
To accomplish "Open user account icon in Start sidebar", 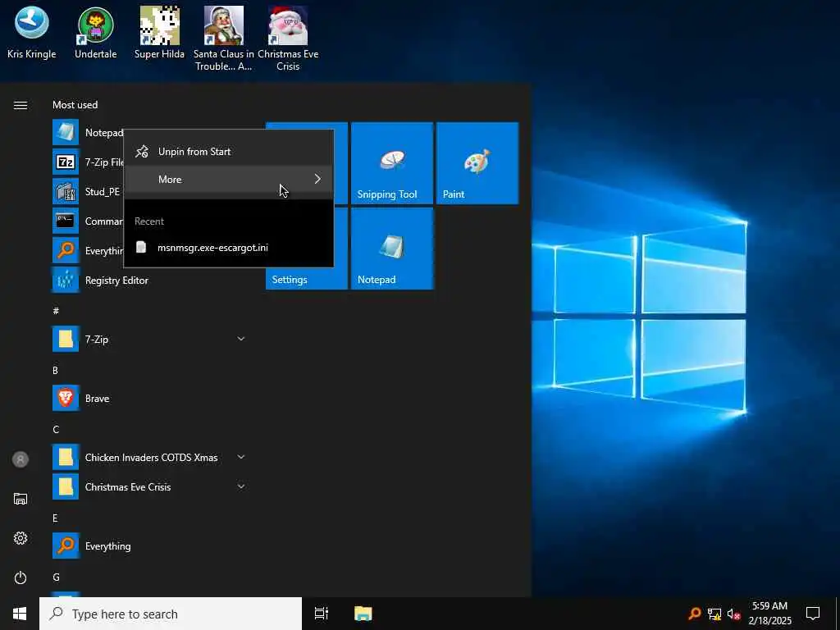I will tap(21, 459).
